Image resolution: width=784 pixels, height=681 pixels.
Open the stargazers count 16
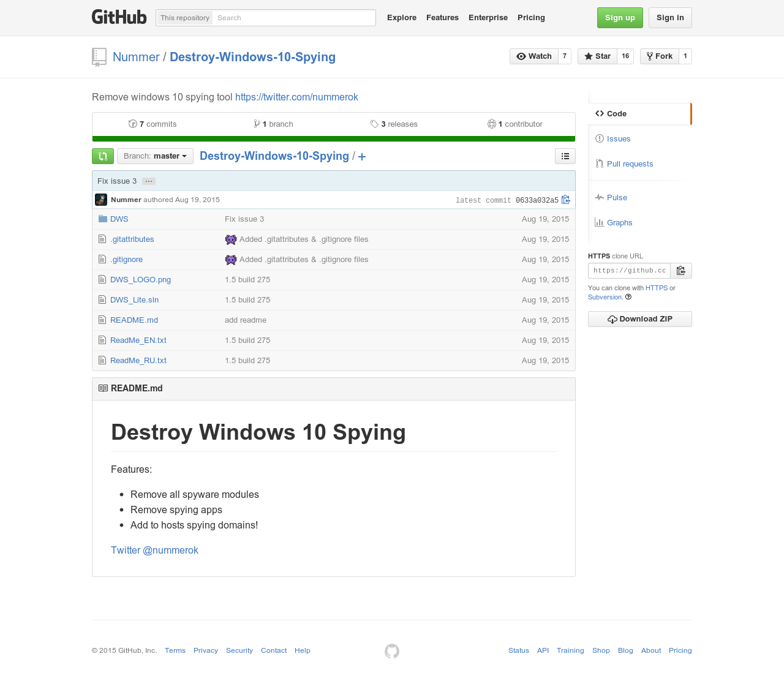[625, 56]
